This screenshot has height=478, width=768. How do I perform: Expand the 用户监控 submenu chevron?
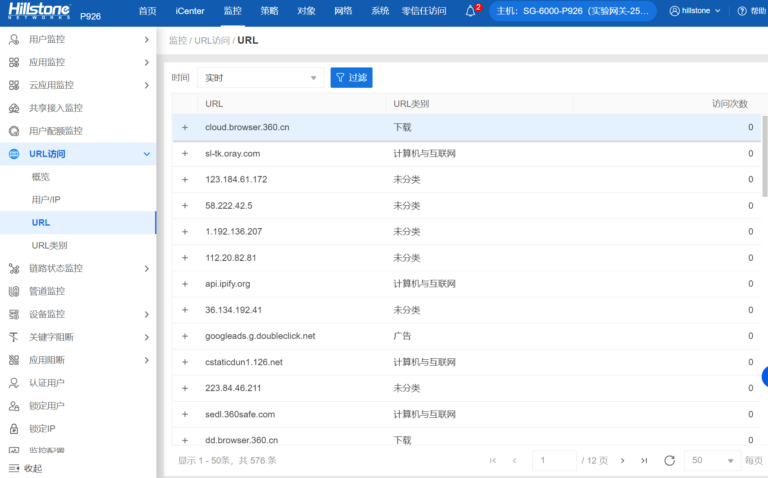click(x=146, y=39)
